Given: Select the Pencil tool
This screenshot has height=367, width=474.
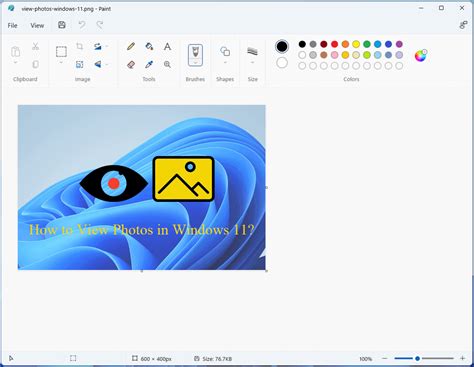Looking at the screenshot, I should pos(131,46).
